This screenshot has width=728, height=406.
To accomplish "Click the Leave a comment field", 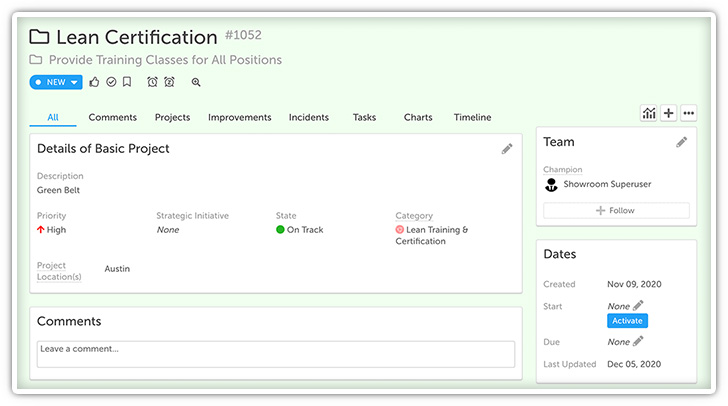I will pos(275,353).
